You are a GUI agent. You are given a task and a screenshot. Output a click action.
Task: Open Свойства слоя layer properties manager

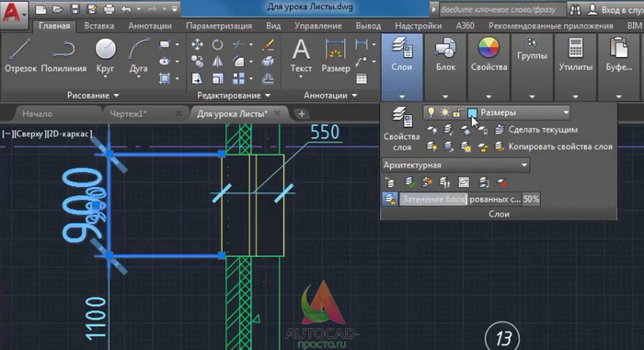click(402, 129)
